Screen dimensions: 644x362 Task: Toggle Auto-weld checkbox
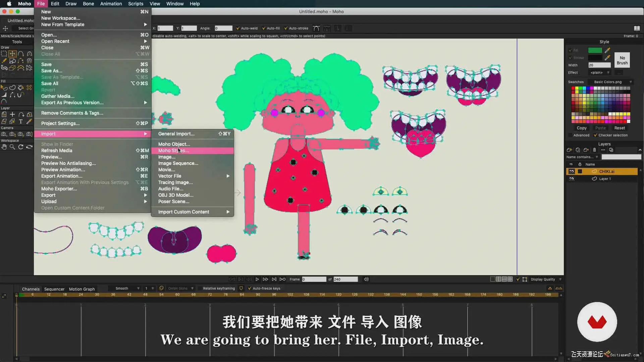pos(238,28)
